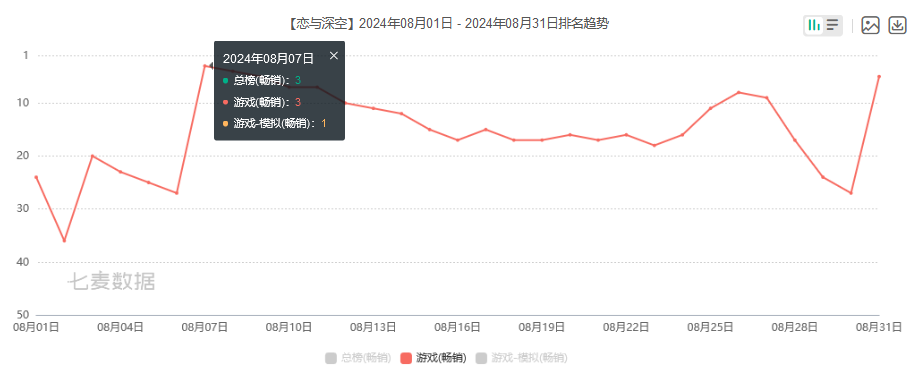Switch to chart view icon

coord(814,25)
